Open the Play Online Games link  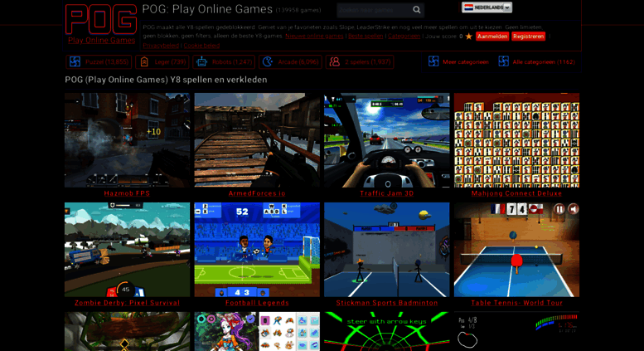coord(101,41)
